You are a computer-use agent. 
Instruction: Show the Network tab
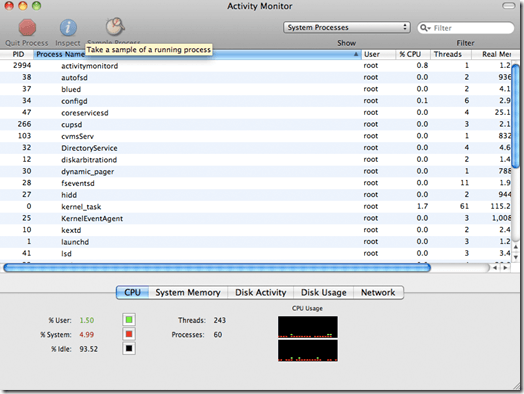pyautogui.click(x=378, y=292)
